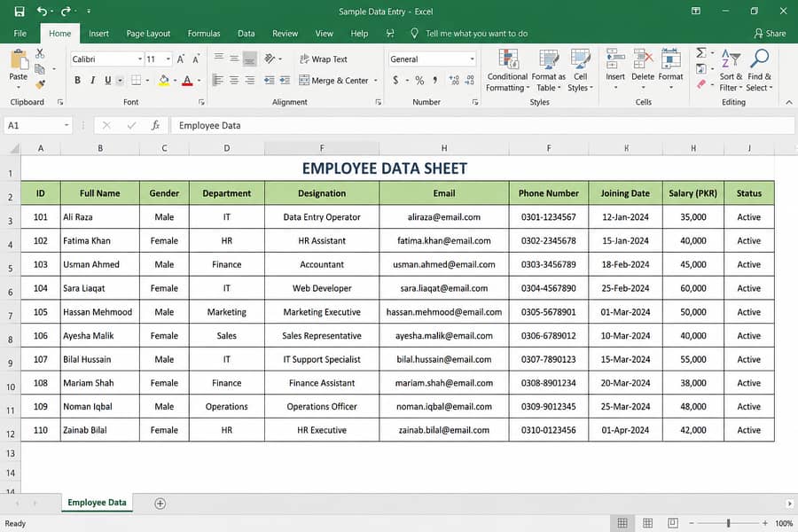Open Conditional Formatting menu
Viewport: 798px width, 532px height.
507,70
